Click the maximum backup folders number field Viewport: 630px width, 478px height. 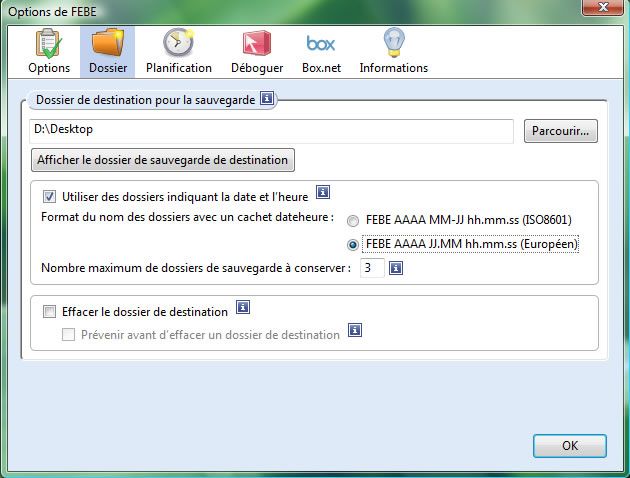[x=372, y=268]
